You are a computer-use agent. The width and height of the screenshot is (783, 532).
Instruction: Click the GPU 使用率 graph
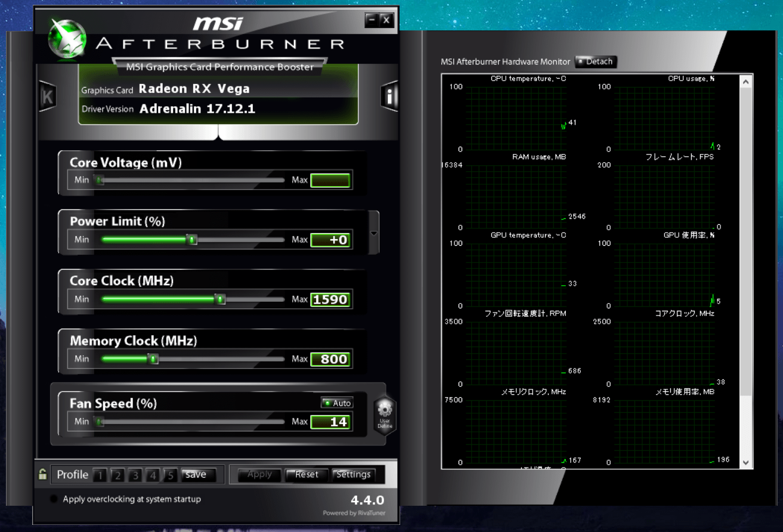click(664, 274)
